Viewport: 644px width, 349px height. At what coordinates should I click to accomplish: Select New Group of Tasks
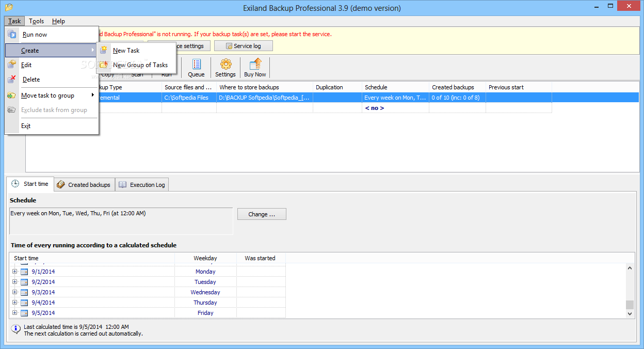pos(137,65)
